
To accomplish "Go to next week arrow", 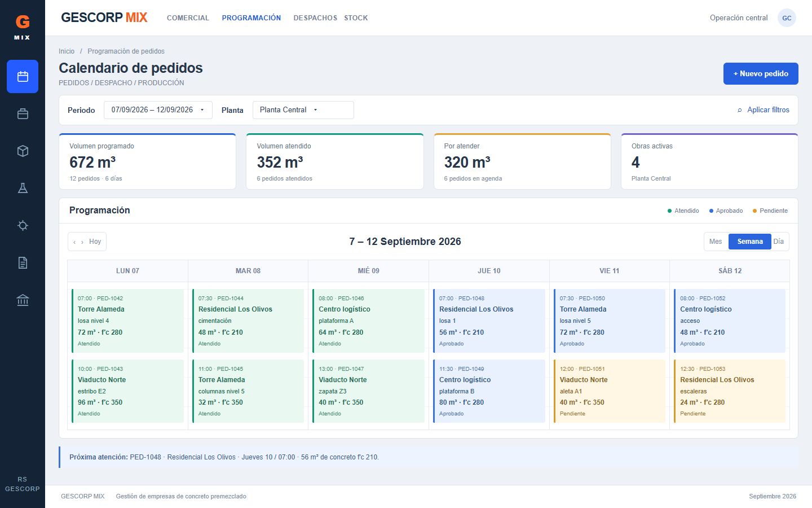I will 82,242.
